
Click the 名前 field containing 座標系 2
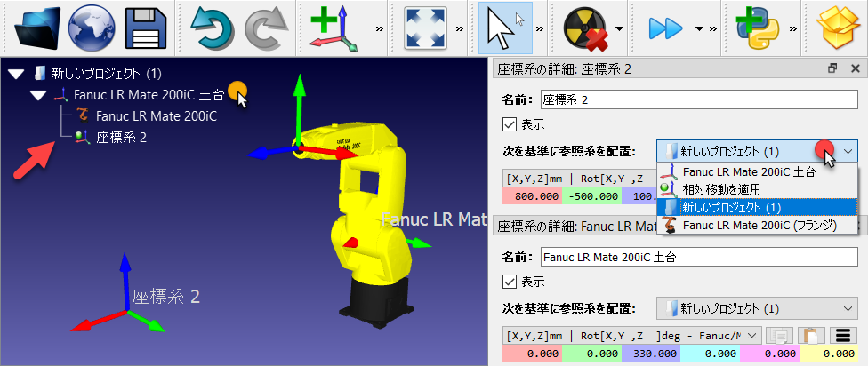699,99
